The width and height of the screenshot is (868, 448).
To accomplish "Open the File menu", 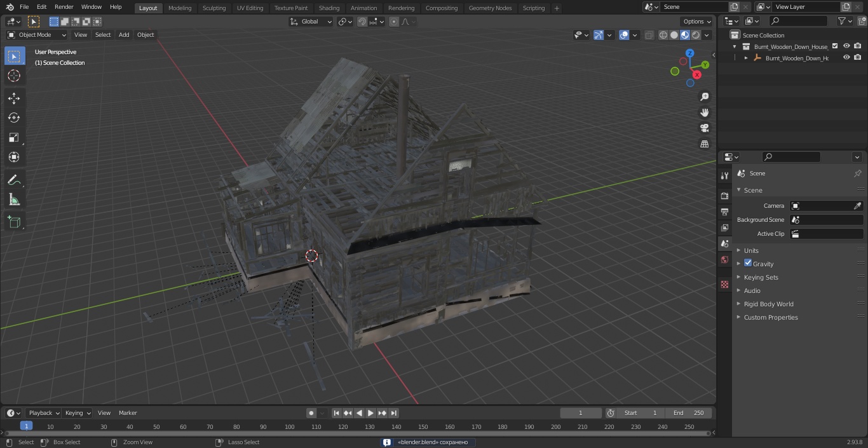I will pyautogui.click(x=24, y=7).
